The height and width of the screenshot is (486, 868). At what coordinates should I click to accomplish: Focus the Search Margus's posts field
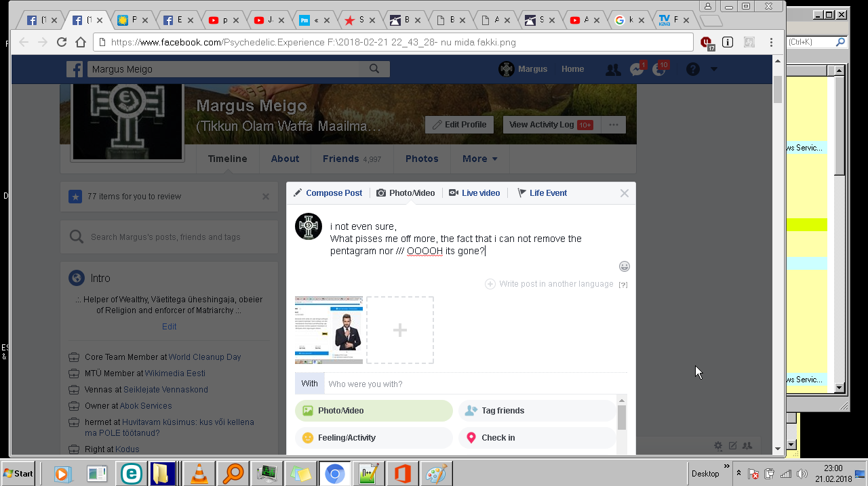click(169, 237)
